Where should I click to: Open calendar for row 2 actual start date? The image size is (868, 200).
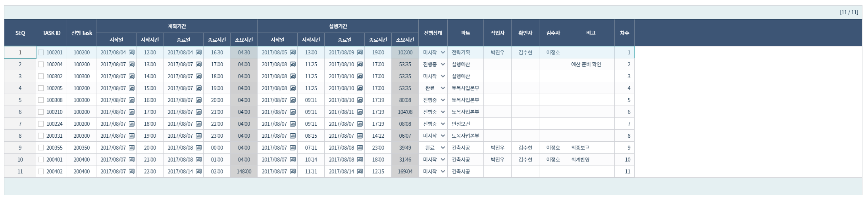coord(293,64)
